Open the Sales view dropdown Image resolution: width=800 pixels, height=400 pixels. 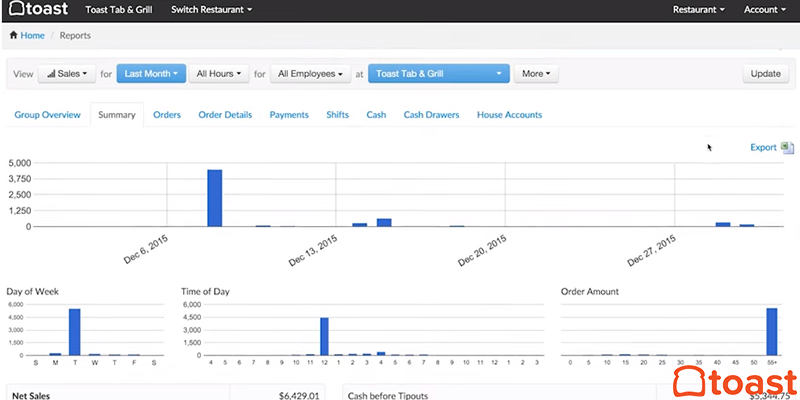[67, 74]
